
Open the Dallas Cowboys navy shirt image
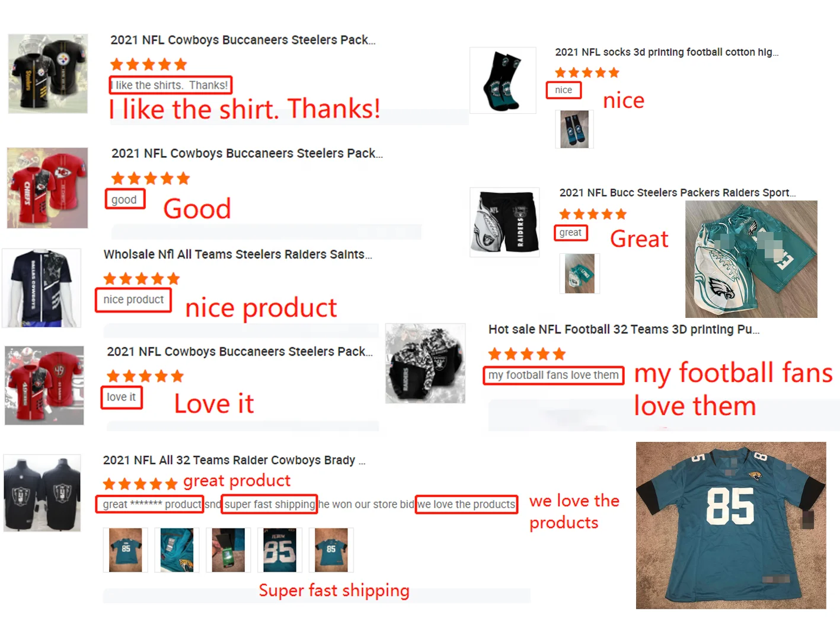[41, 288]
